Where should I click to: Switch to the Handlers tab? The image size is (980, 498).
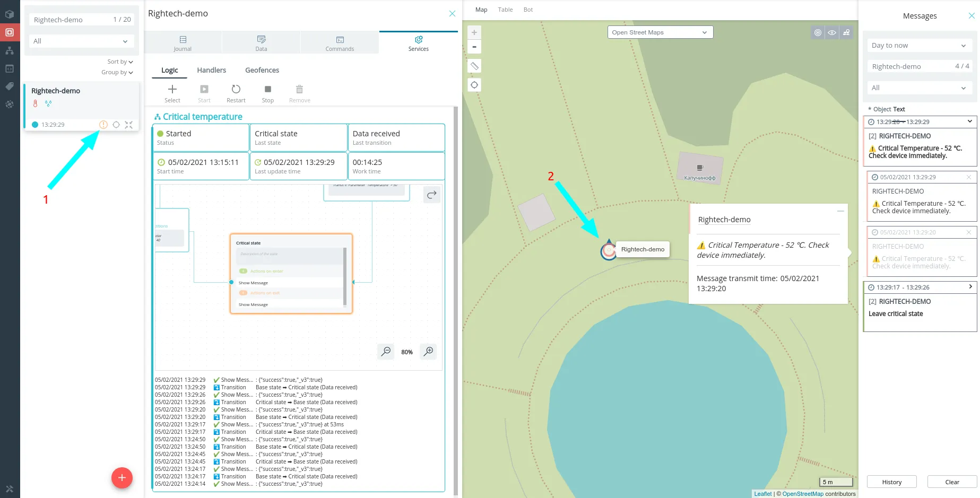tap(211, 70)
